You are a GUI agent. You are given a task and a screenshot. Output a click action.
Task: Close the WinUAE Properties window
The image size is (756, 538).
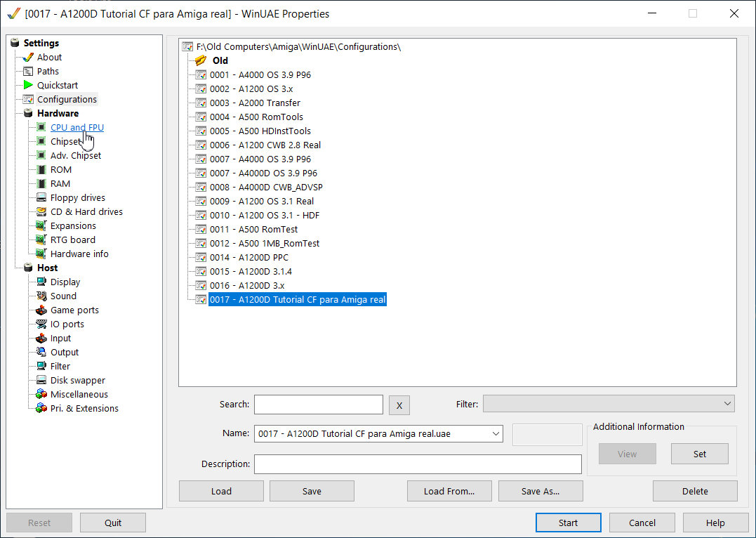[734, 13]
